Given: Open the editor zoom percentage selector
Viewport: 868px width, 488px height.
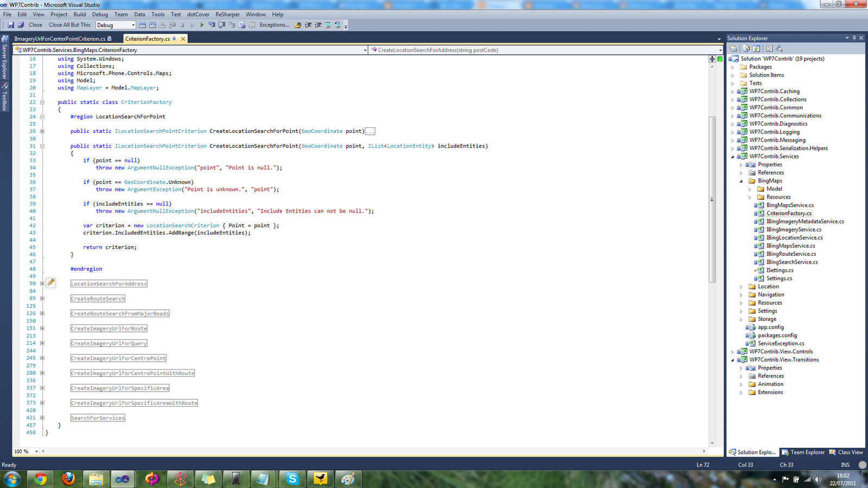Looking at the screenshot, I should click(x=24, y=451).
